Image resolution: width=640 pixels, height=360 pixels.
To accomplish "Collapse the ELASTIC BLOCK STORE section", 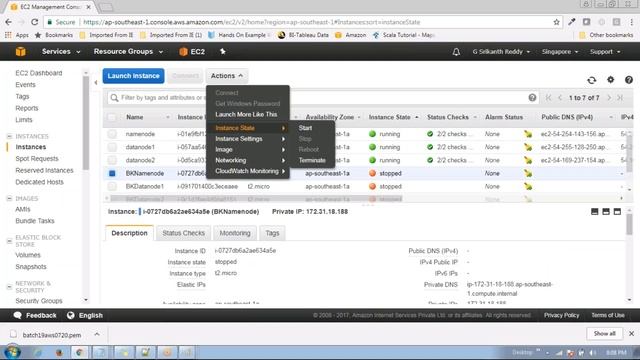I will 9,241.
